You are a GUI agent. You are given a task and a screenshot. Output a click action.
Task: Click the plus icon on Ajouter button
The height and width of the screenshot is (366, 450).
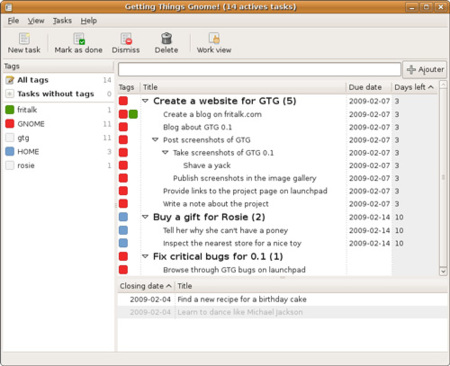411,69
